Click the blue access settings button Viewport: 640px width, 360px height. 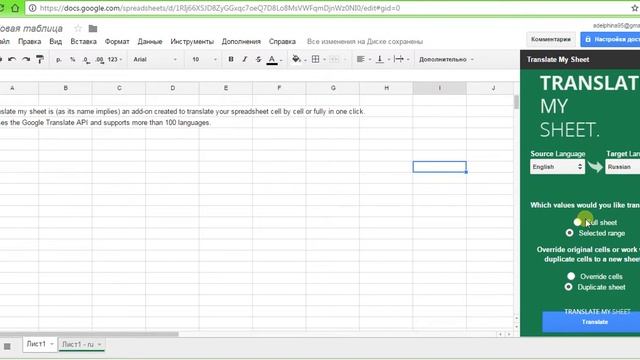610,40
